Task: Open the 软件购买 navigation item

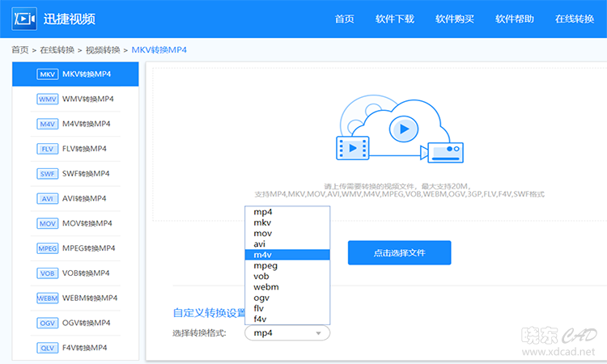Action: 455,19
